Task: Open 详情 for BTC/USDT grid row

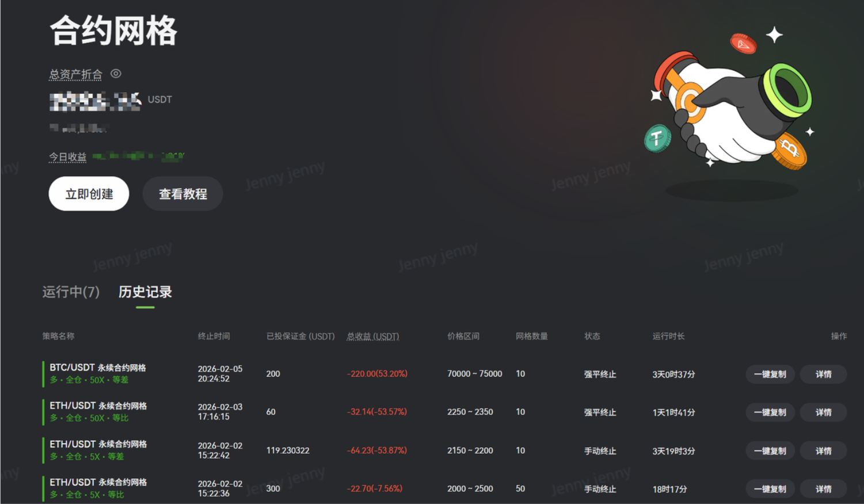Action: pos(823,374)
